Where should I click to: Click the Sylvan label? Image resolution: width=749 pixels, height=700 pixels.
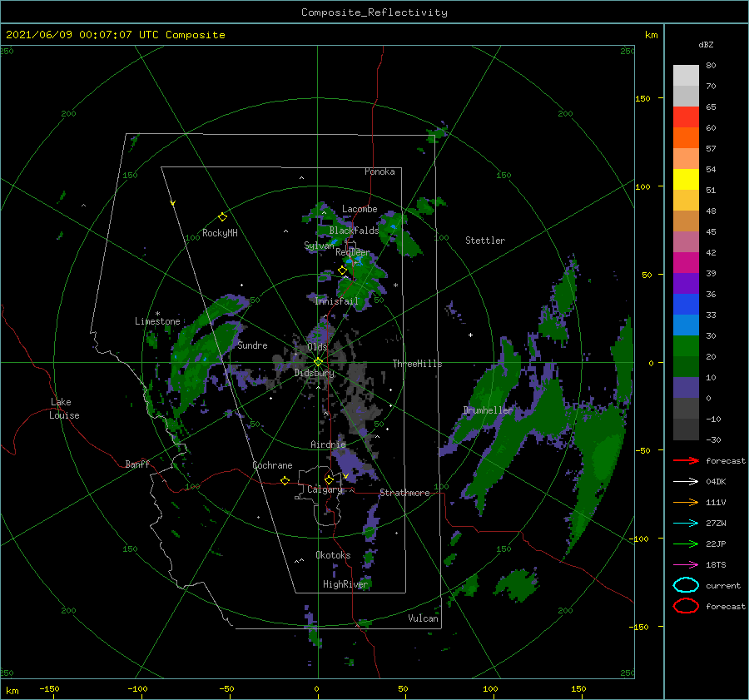click(319, 246)
